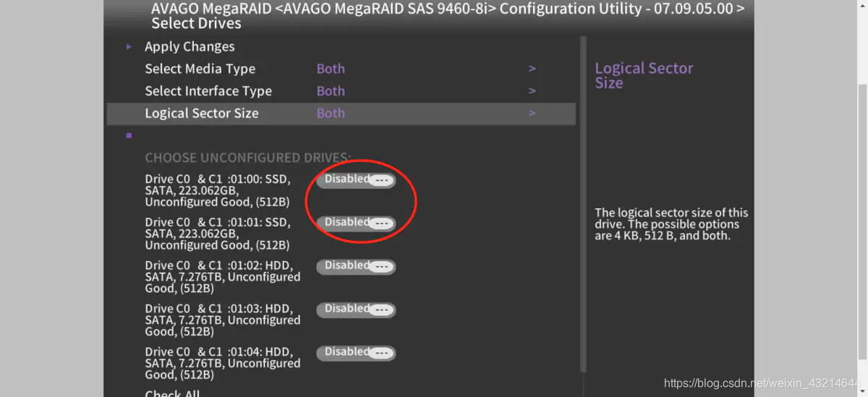Enable drive :01:04 HDD toggle

pos(356,353)
